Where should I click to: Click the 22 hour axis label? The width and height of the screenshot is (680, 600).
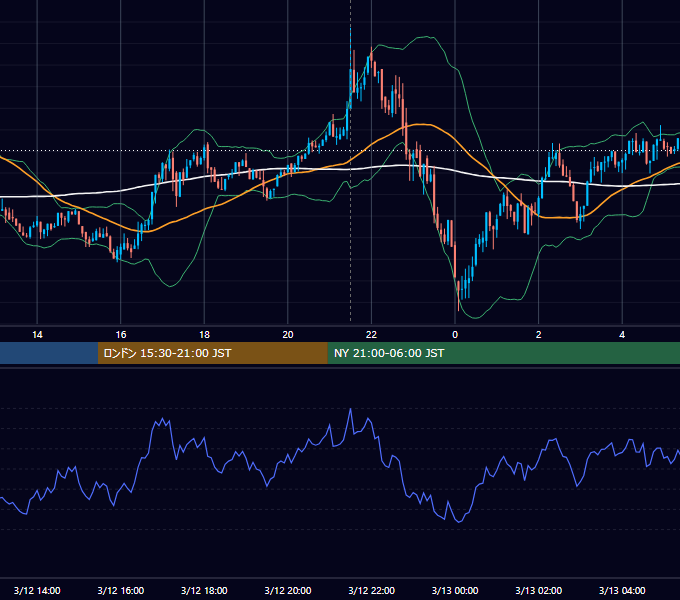pos(371,335)
